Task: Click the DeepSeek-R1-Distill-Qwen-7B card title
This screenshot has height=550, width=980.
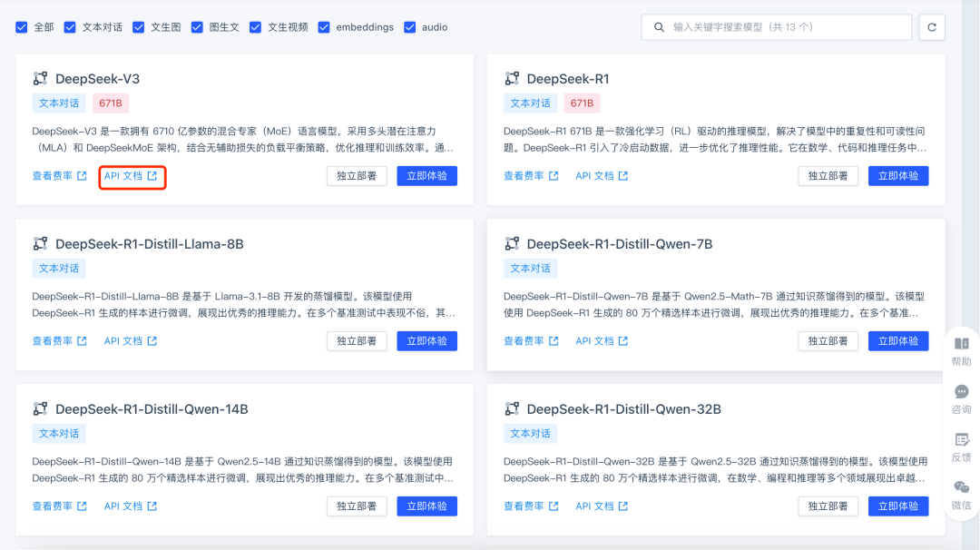Action: (620, 244)
